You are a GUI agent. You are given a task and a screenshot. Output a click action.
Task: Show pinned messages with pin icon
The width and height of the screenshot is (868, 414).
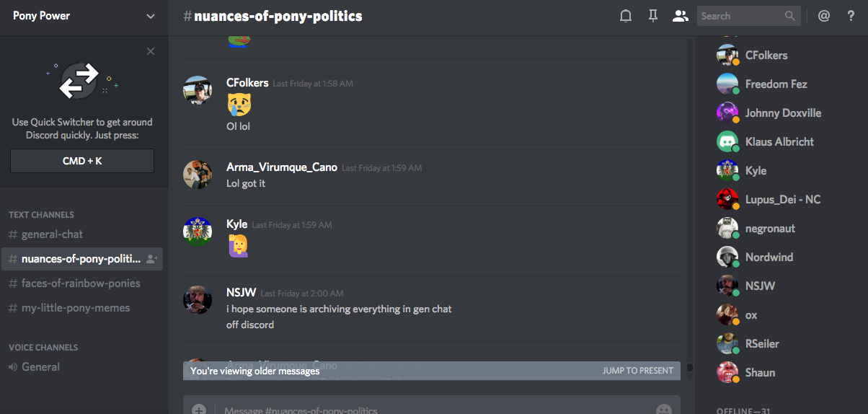pyautogui.click(x=653, y=16)
